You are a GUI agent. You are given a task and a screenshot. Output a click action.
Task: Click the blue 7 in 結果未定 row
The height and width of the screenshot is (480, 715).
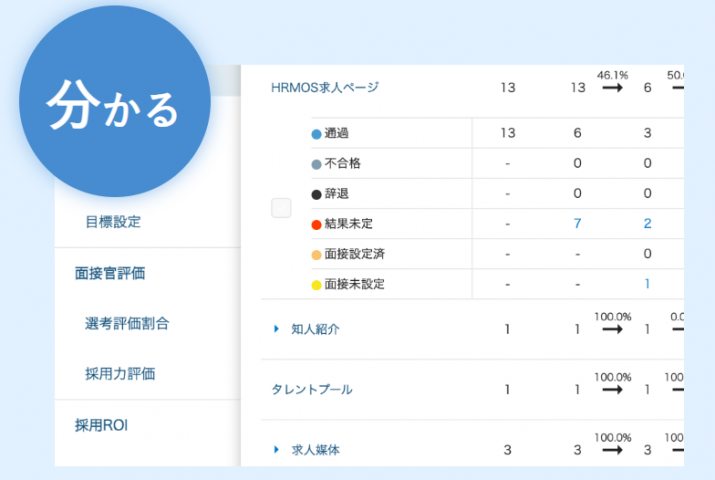[577, 223]
